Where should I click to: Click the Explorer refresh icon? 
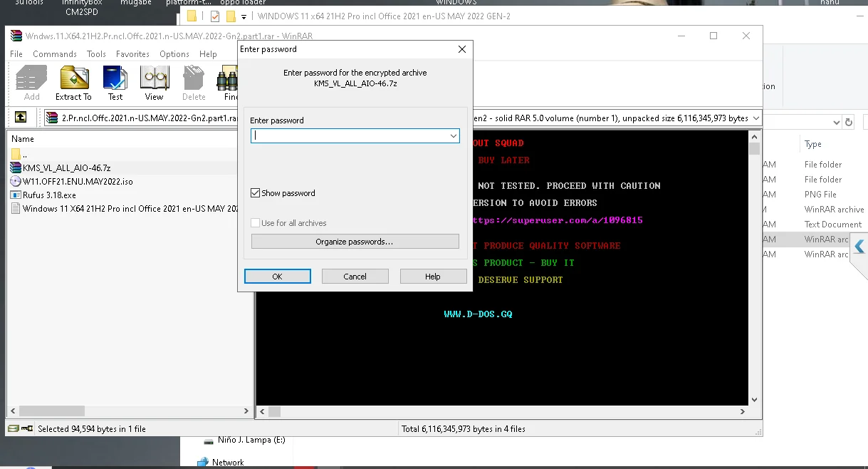click(848, 122)
